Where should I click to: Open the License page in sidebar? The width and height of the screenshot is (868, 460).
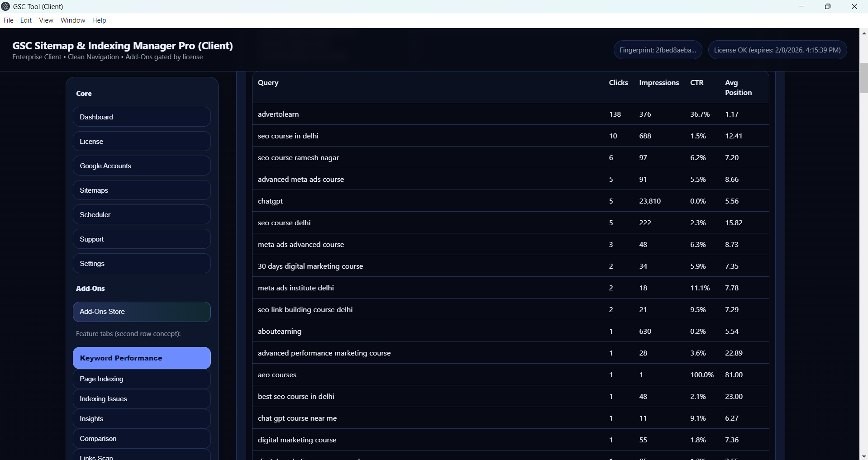(x=142, y=142)
